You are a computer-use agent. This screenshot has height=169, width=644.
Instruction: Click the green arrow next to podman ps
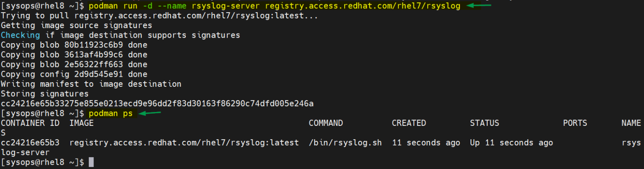coord(150,113)
